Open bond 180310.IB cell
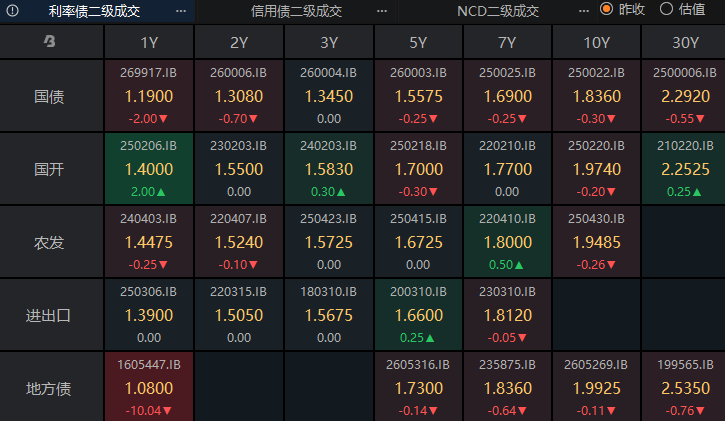This screenshot has width=725, height=421. 329,315
